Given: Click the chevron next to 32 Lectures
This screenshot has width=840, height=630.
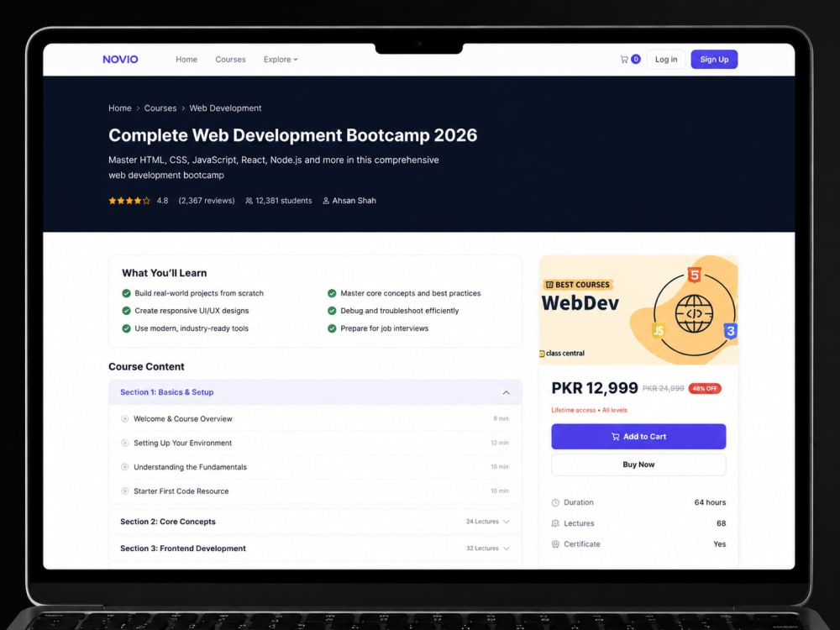Looking at the screenshot, I should 507,549.
